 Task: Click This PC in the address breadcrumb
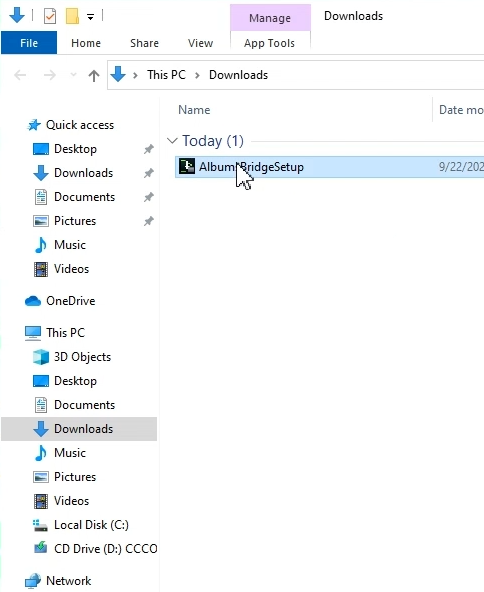pyautogui.click(x=166, y=75)
